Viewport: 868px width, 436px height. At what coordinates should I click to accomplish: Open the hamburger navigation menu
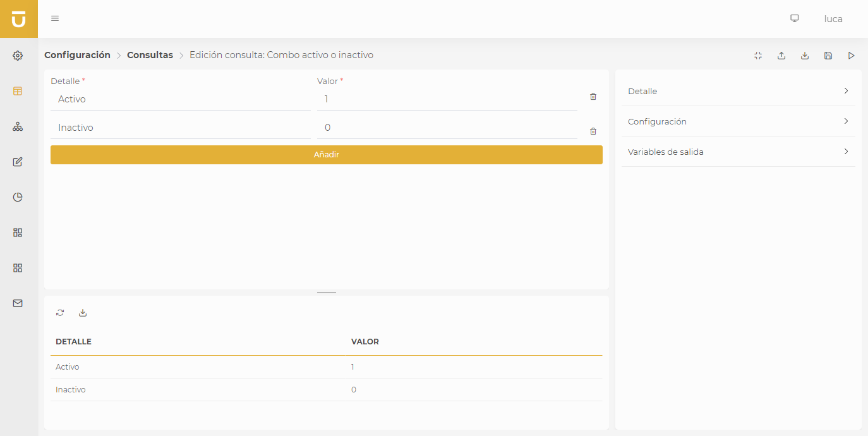pyautogui.click(x=55, y=18)
